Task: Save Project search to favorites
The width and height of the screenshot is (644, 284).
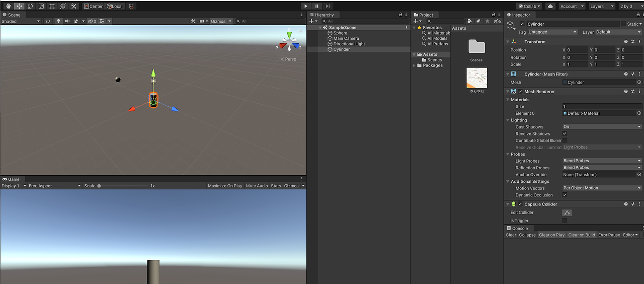Action: tap(487, 21)
